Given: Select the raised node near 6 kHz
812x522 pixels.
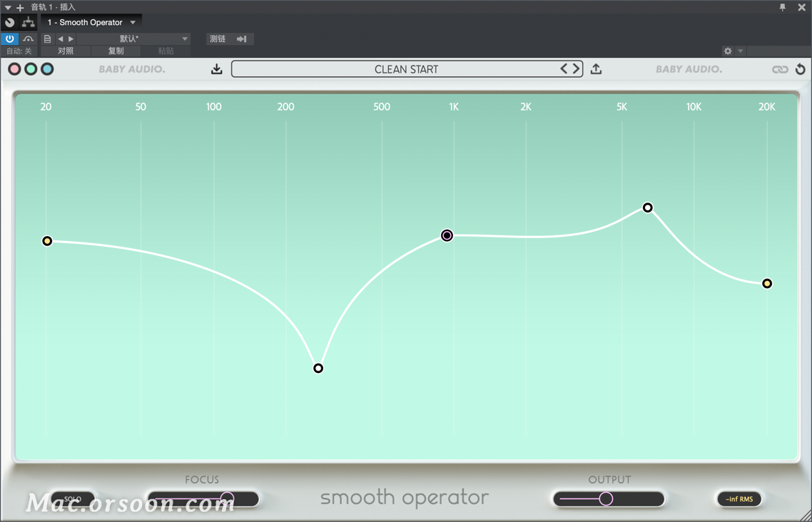Looking at the screenshot, I should (648, 208).
